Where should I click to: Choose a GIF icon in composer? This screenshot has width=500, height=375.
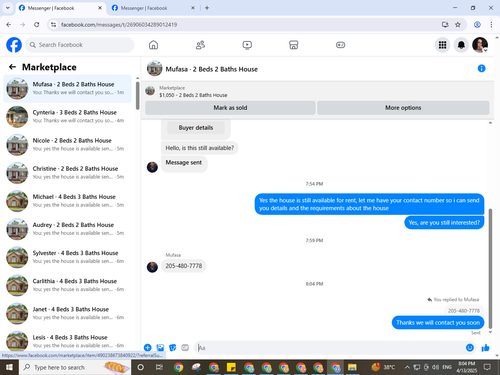tap(185, 348)
